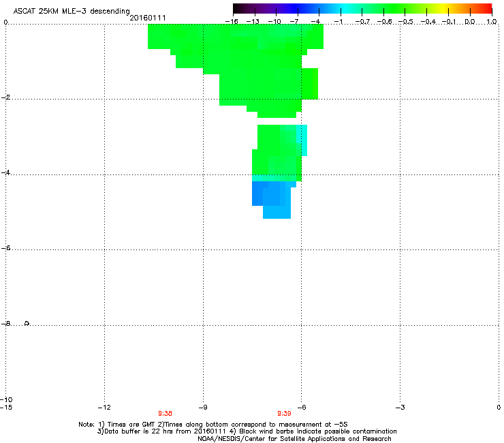Image resolution: width=504 pixels, height=443 pixels.
Task: Click the small island outline beside the -8 latitude label
Action: (x=27, y=323)
